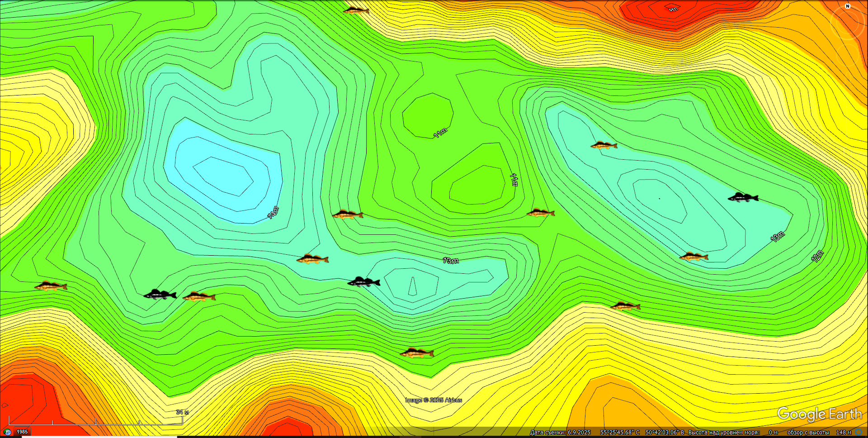Click the compass N north marker

click(848, 6)
